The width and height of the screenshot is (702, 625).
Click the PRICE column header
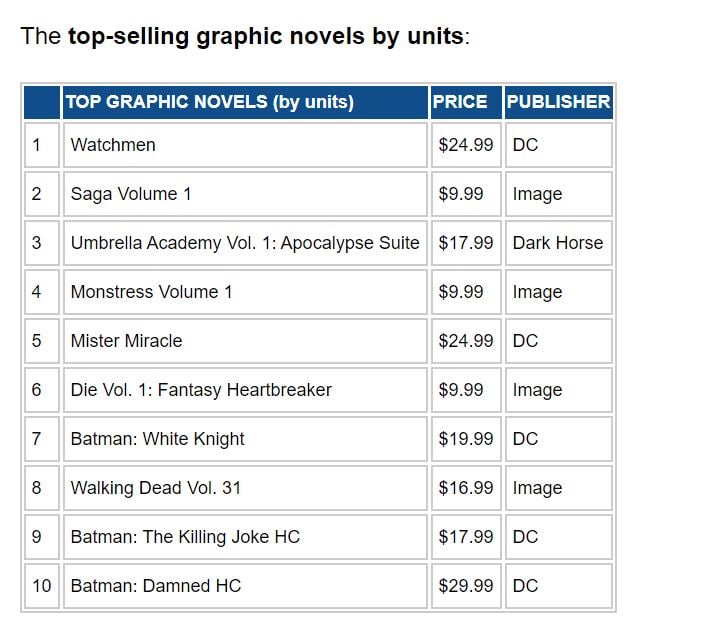(460, 102)
